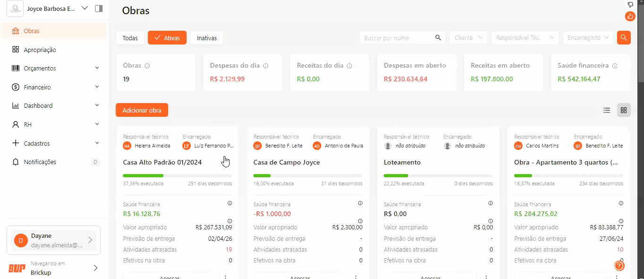Click info icon next to Obras count
The width and height of the screenshot is (644, 279).
tap(147, 66)
